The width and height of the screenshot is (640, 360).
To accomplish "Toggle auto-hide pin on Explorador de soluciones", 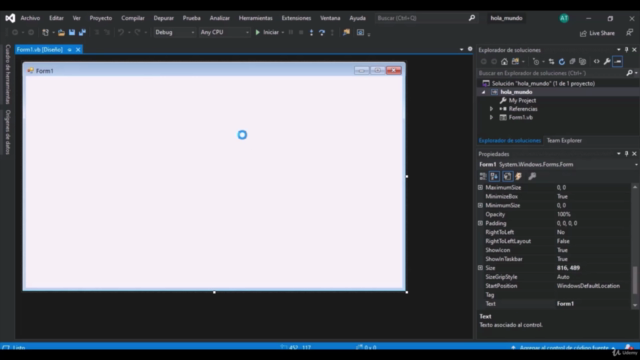I will tap(627, 50).
